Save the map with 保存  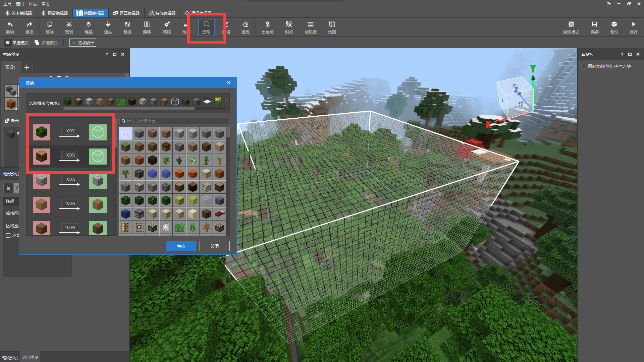pyautogui.click(x=595, y=27)
